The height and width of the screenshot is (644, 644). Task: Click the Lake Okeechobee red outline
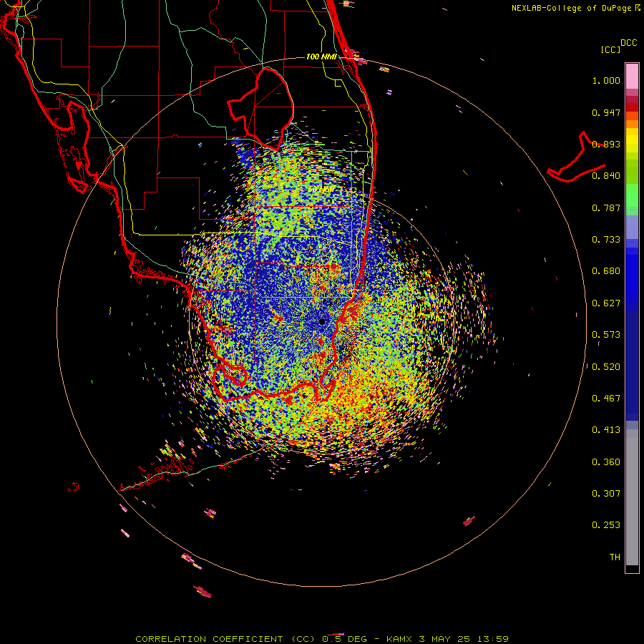coord(260,109)
